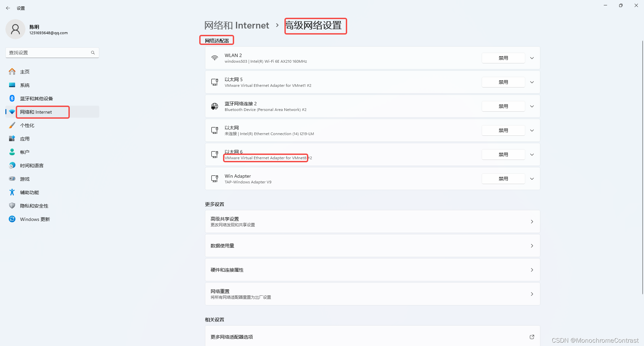Expand the 以太网 Intel adapter details
This screenshot has width=644, height=346.
532,130
